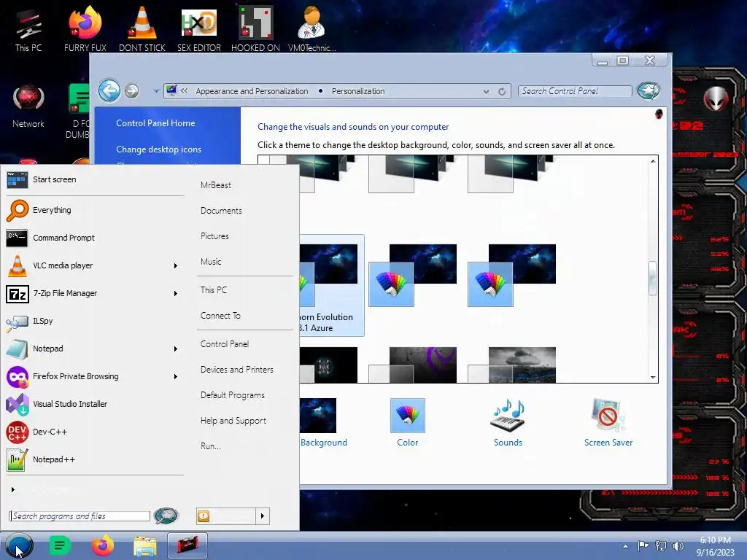Click the Back button in Control Panel

109,90
